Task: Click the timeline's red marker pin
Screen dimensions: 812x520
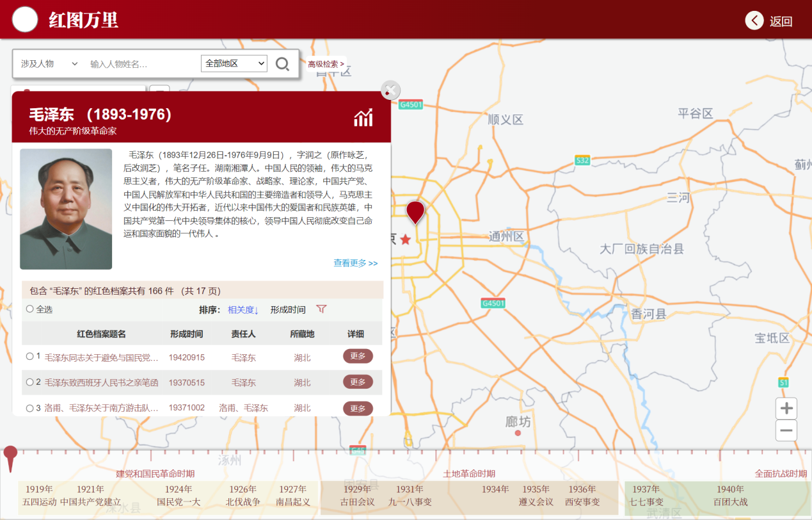Action: 10,456
